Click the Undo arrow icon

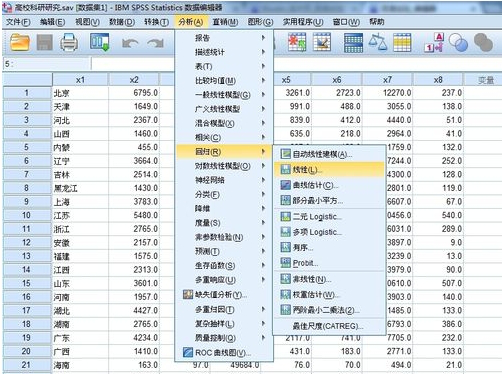tap(130, 43)
